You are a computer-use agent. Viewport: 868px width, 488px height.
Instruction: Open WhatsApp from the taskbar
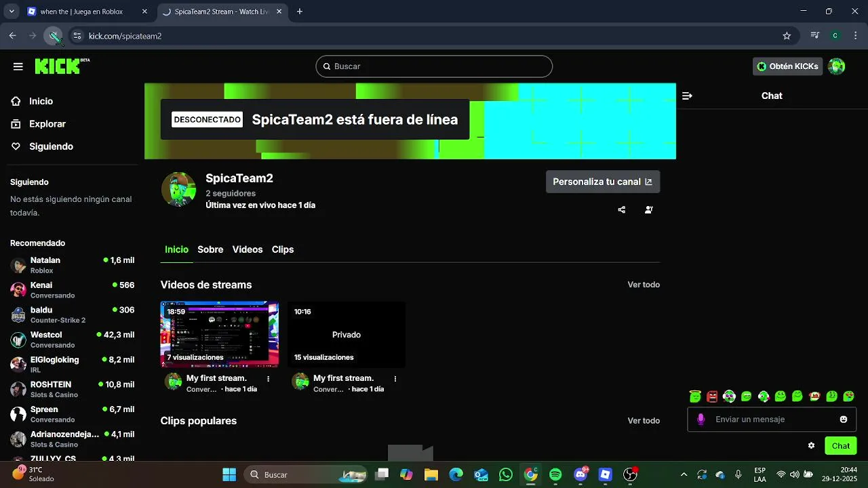[x=506, y=474]
